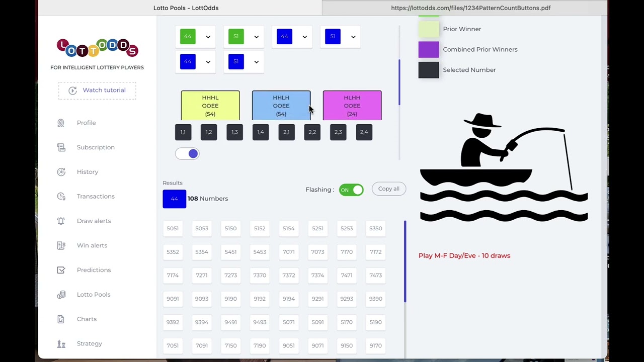
Task: Open Subscription via its sidebar icon
Action: click(x=61, y=147)
